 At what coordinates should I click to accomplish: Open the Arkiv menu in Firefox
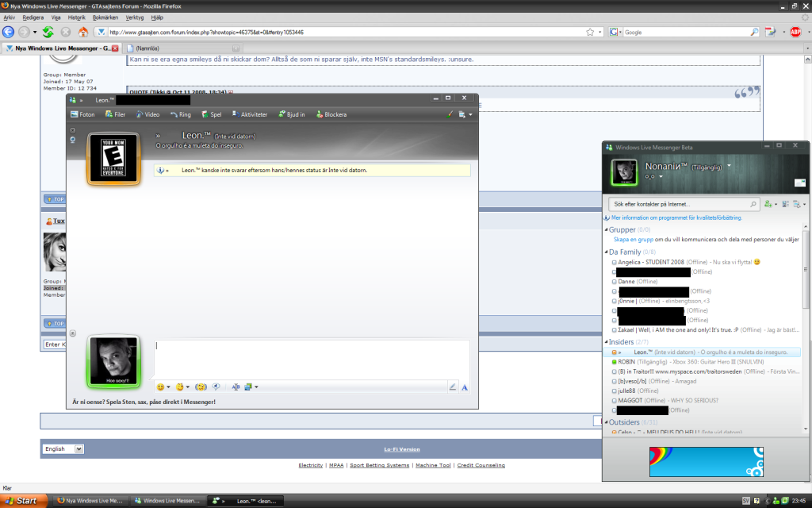(x=10, y=17)
